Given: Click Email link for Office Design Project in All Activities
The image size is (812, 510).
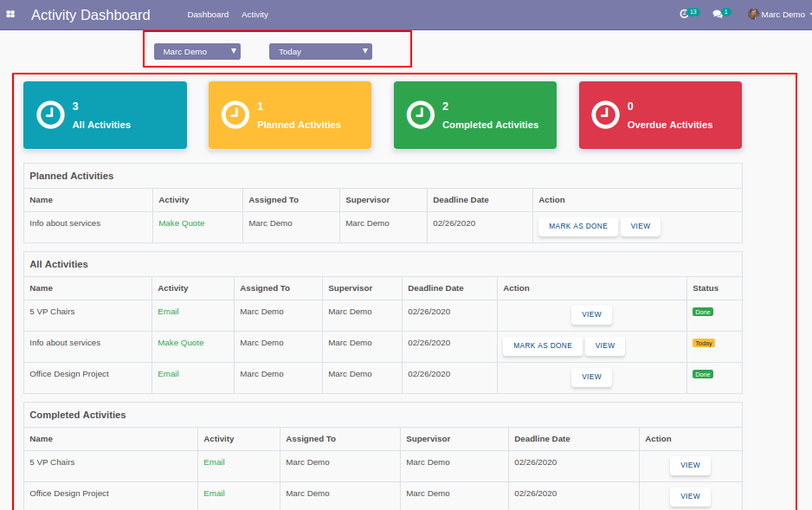Looking at the screenshot, I should point(168,374).
